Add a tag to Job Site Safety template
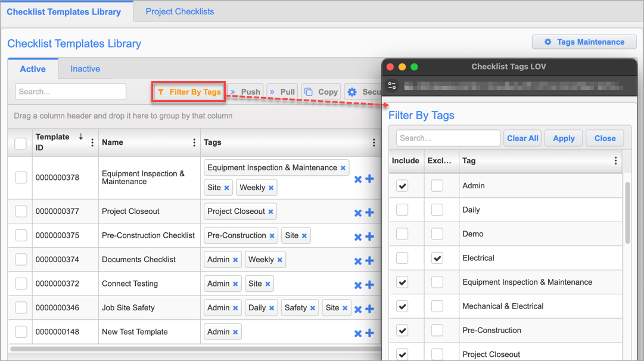Viewport: 644px width, 361px height. [369, 309]
